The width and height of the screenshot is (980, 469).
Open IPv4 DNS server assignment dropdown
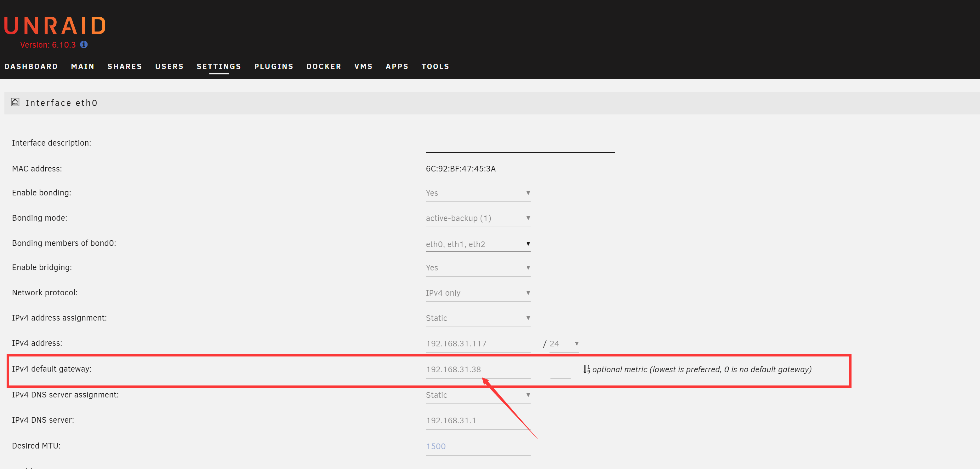click(x=478, y=395)
